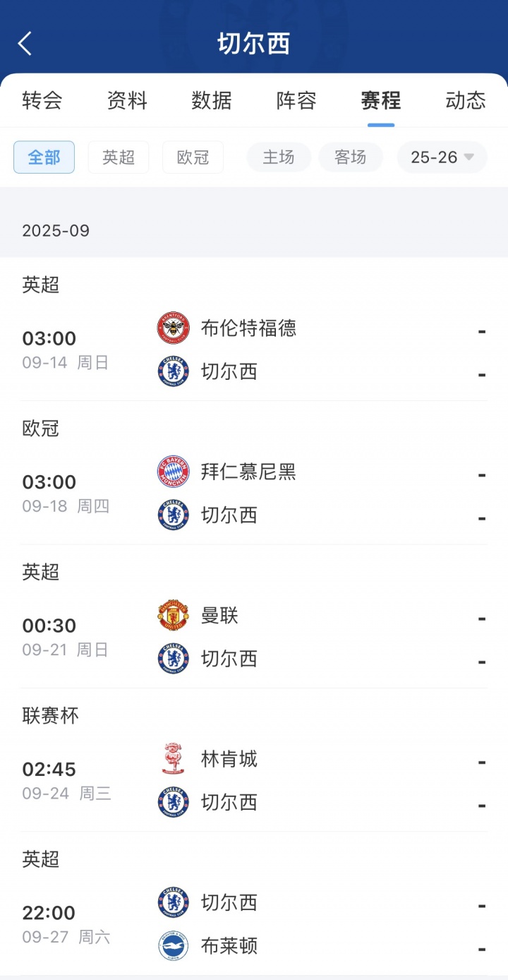This screenshot has height=980, width=508.
Task: Select the 全部 filter
Action: [x=44, y=157]
